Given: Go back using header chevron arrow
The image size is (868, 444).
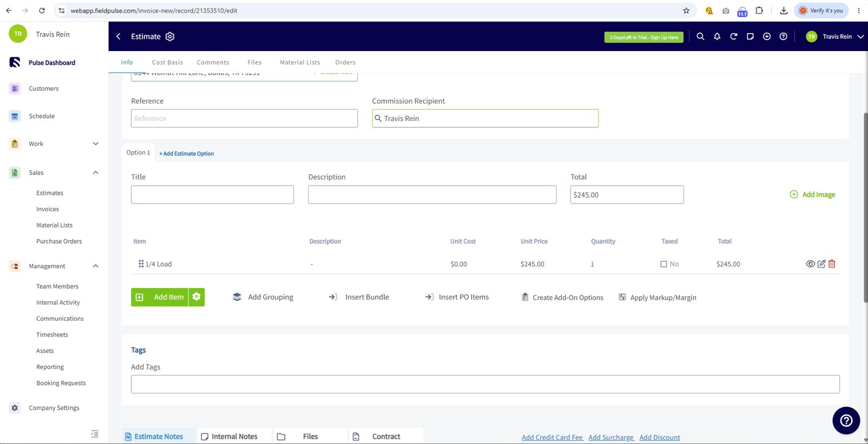Looking at the screenshot, I should (118, 36).
